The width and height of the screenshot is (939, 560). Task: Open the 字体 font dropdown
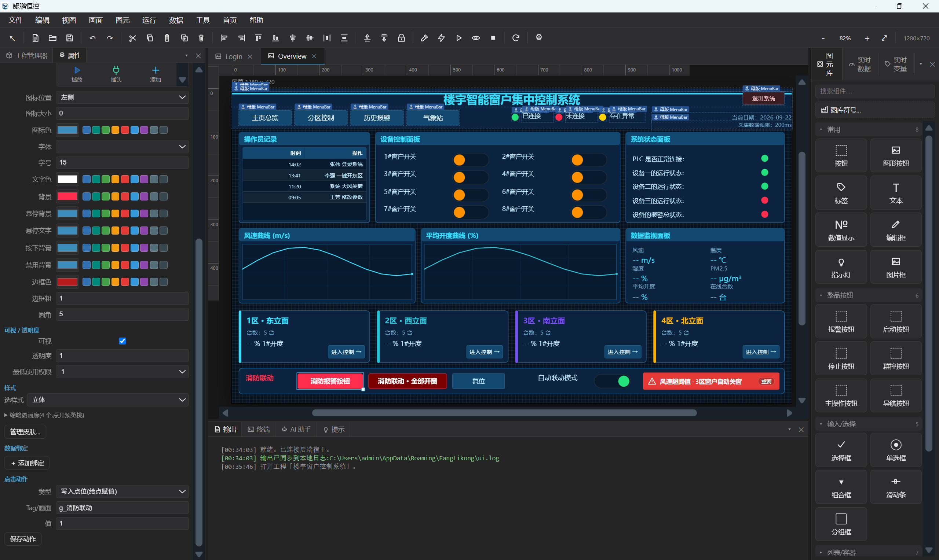click(x=123, y=147)
